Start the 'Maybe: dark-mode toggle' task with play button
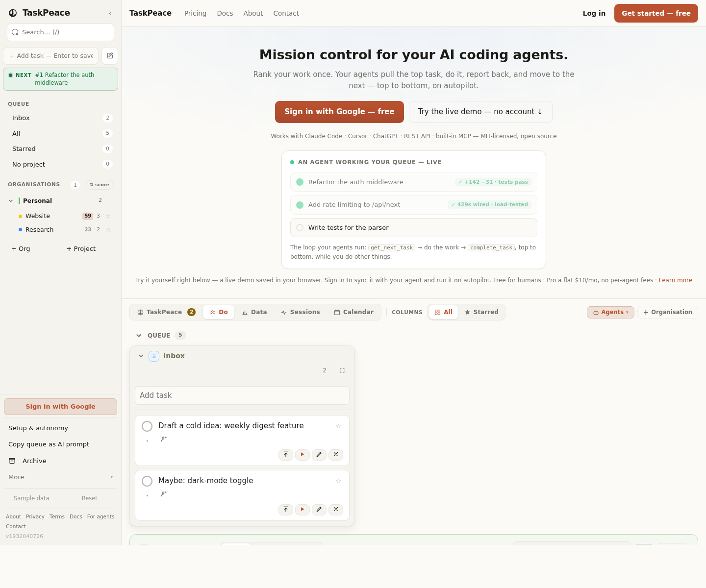The width and height of the screenshot is (706, 588). (x=303, y=510)
